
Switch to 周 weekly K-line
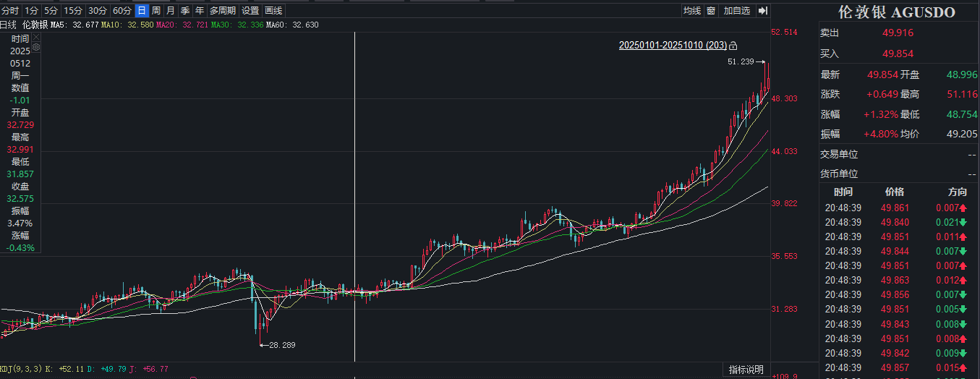[x=156, y=11]
